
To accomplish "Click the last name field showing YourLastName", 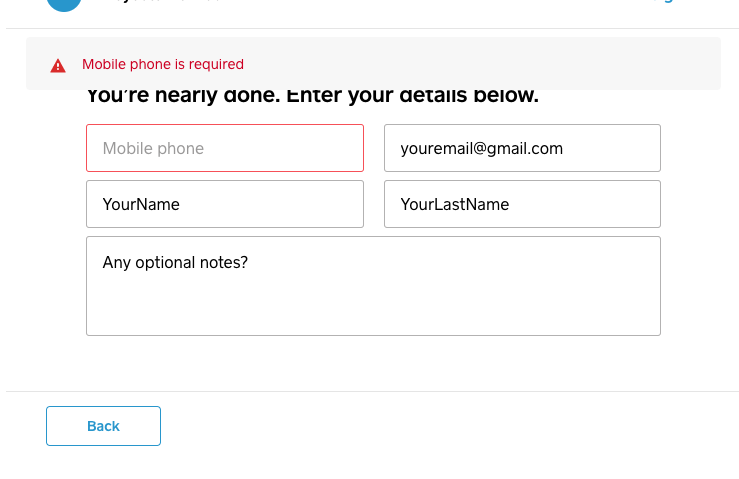I will pos(522,204).
